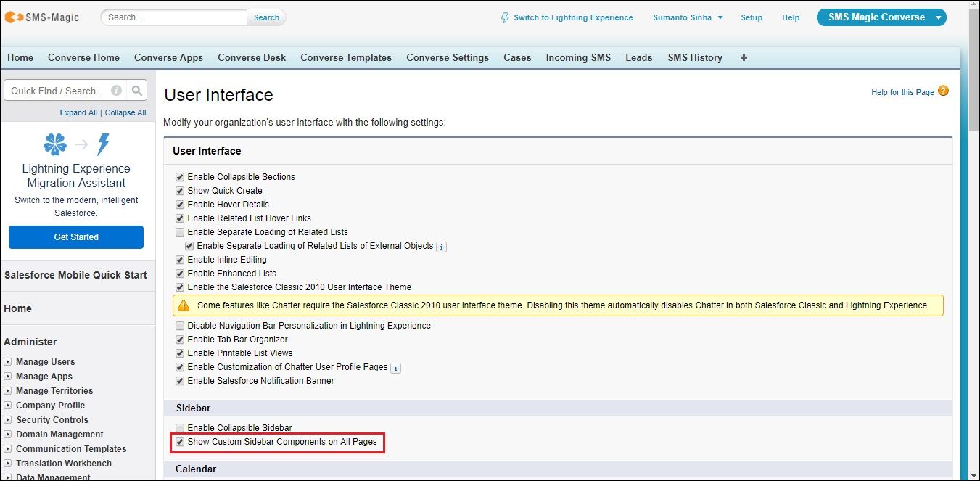The height and width of the screenshot is (481, 980).
Task: Click the Get Started button
Action: [x=76, y=237]
